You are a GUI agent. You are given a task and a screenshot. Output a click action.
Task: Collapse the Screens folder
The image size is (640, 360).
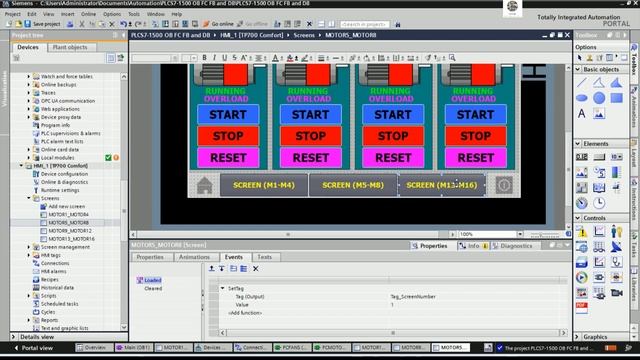[x=29, y=198]
